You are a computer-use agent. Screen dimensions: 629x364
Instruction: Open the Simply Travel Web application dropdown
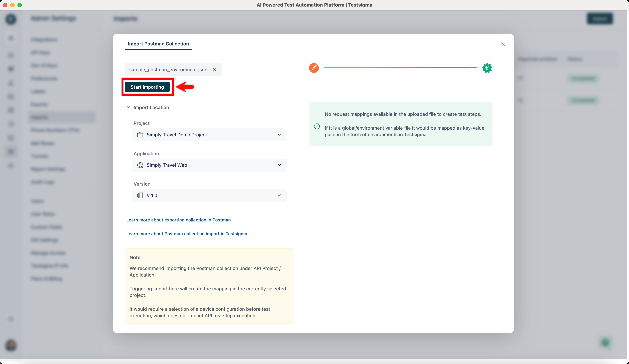click(279, 165)
